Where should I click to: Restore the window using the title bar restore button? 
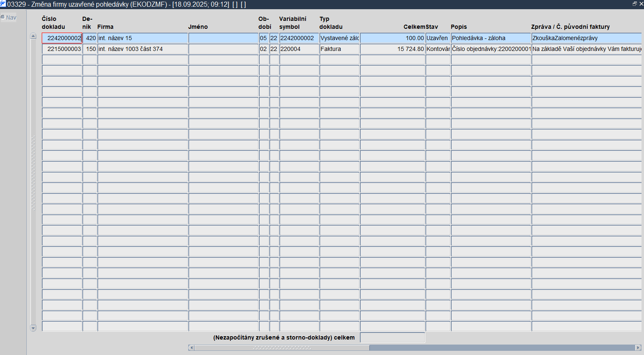click(x=635, y=4)
